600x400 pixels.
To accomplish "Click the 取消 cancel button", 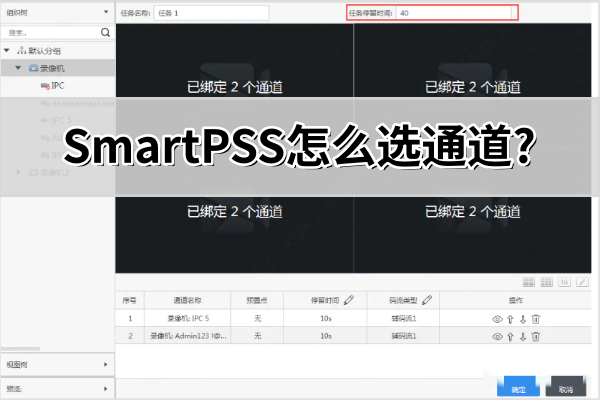I will (x=566, y=388).
